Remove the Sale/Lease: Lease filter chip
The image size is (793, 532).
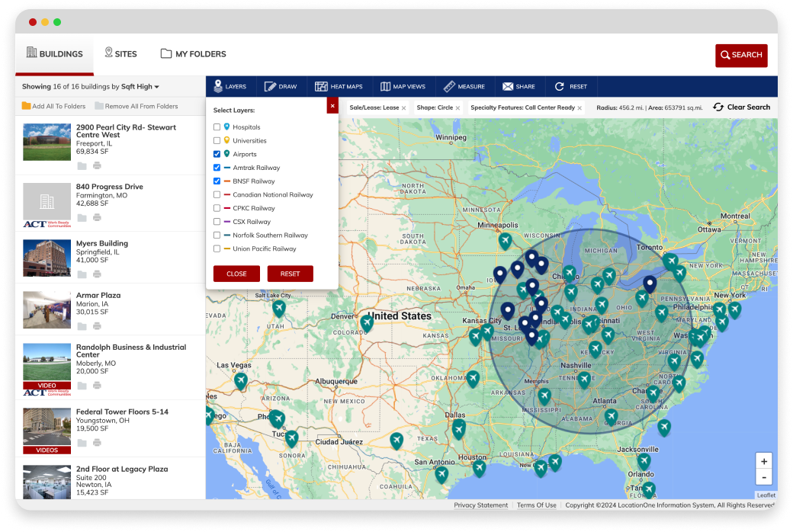click(403, 108)
